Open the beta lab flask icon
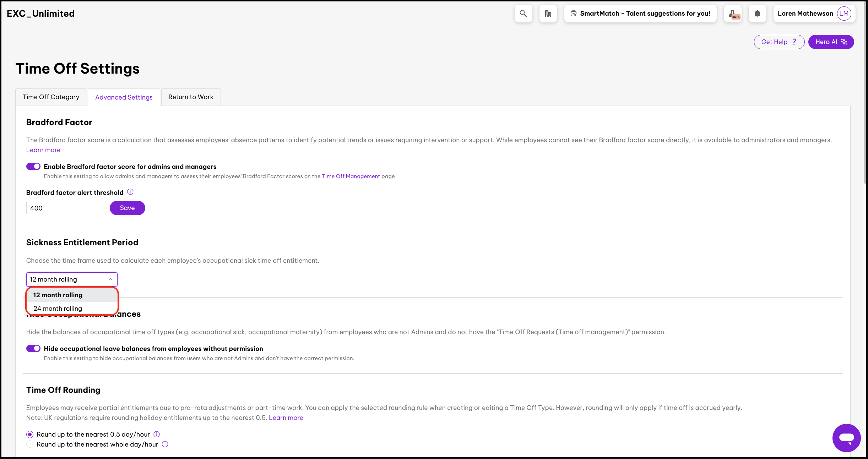Viewport: 868px width, 459px height. (x=733, y=14)
